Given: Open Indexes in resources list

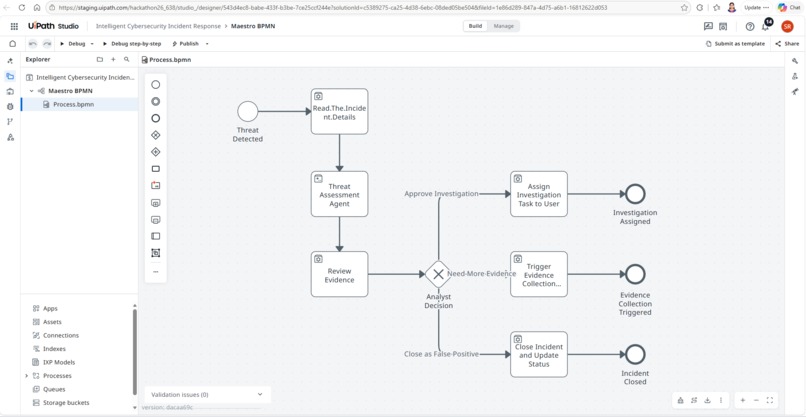Looking at the screenshot, I should tap(54, 349).
